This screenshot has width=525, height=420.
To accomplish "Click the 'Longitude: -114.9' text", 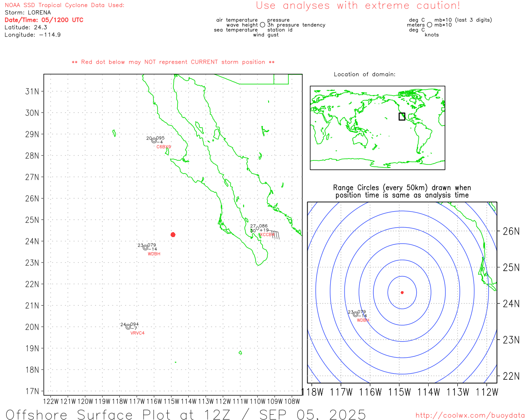I will tap(33, 34).
